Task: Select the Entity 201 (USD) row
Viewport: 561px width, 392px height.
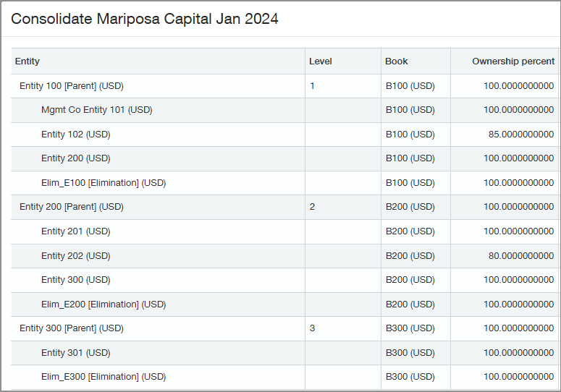Action: 75,231
